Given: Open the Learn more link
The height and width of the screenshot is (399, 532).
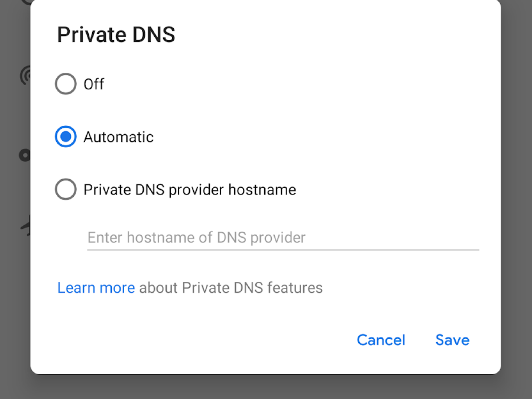Looking at the screenshot, I should coord(96,288).
